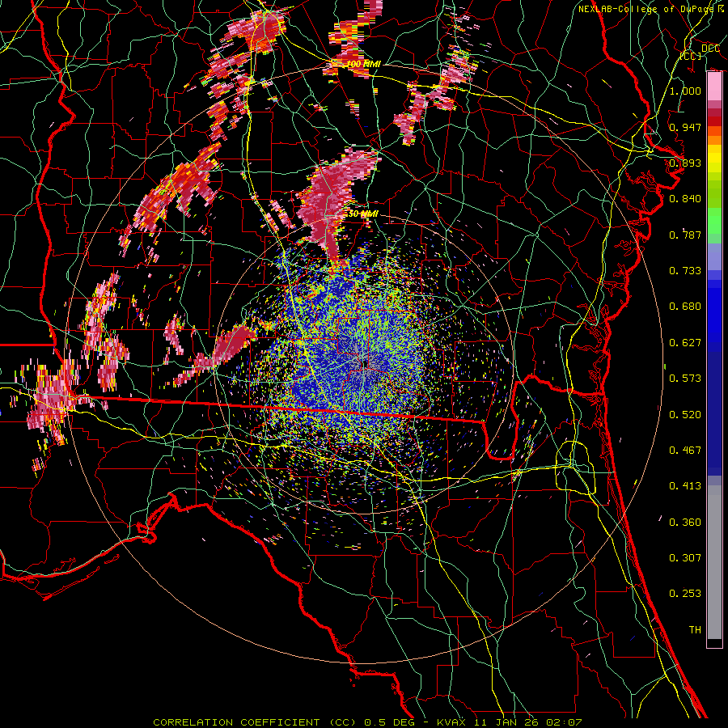Viewport: 728px width, 728px height.
Task: Click the 0.253 legend value
Action: click(685, 594)
